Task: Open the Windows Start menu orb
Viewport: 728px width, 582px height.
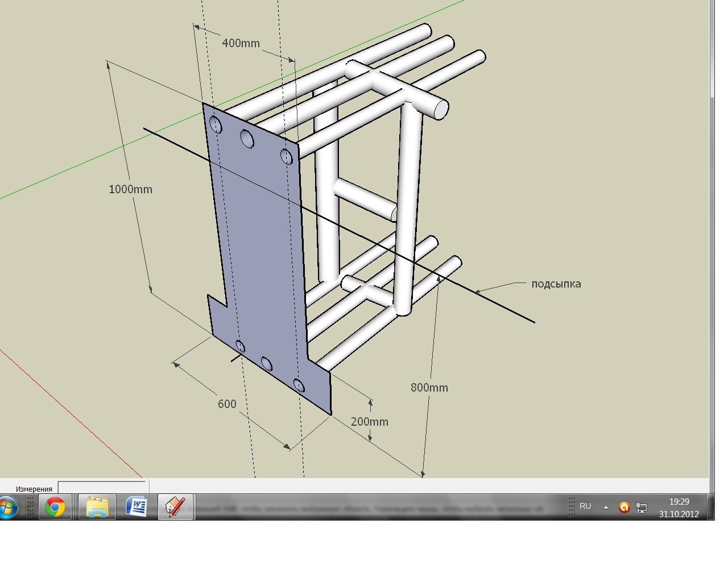Action: click(x=7, y=507)
